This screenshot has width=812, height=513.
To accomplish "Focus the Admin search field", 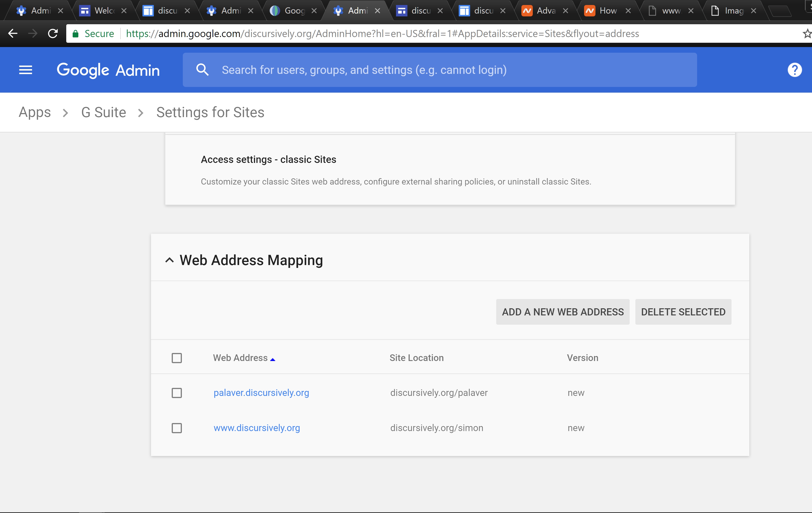I will pos(440,70).
